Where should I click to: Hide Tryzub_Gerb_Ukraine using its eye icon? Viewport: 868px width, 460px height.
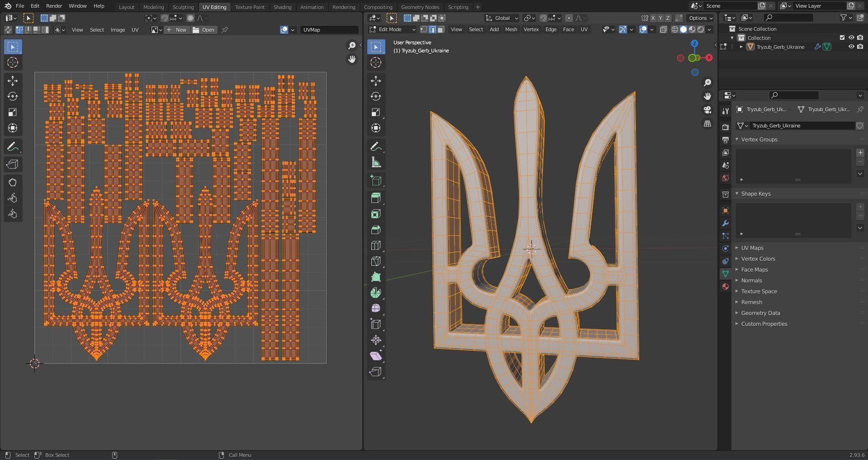(852, 47)
